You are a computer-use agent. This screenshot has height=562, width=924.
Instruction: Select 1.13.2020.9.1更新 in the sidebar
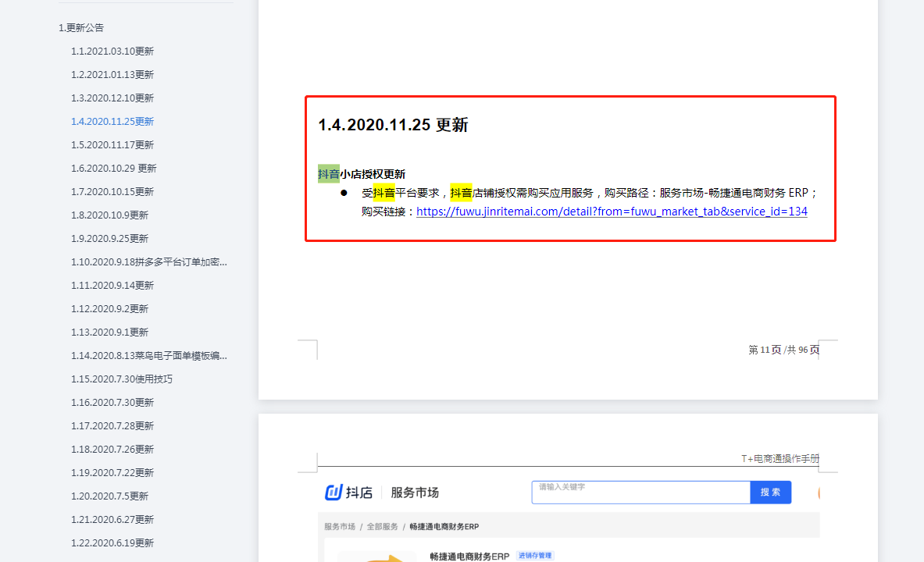[x=109, y=333]
